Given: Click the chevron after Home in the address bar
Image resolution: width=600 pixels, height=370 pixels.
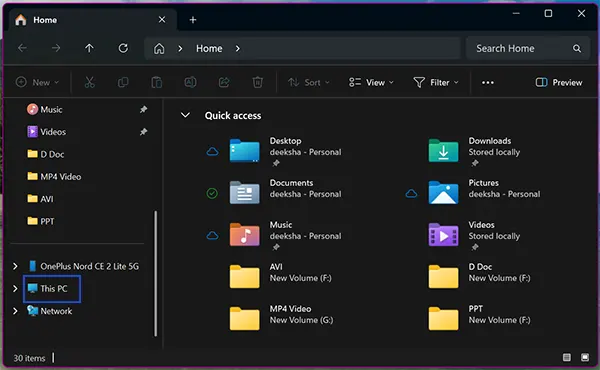Looking at the screenshot, I should click(238, 49).
